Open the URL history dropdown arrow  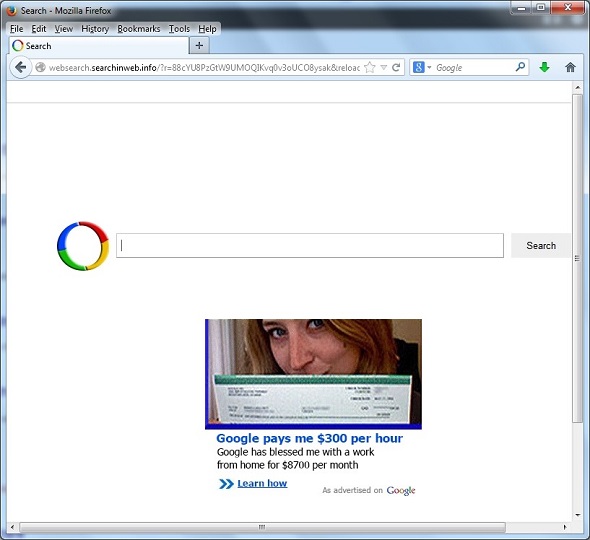click(383, 68)
